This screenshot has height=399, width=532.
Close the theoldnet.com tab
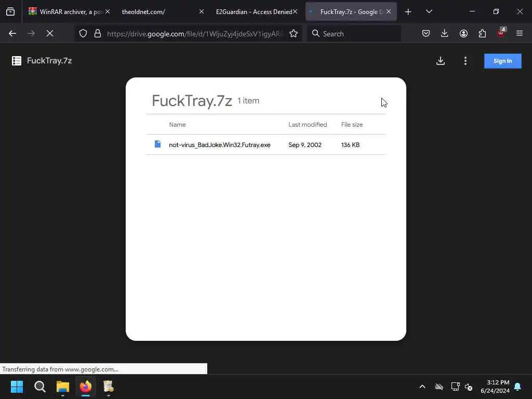(x=201, y=11)
